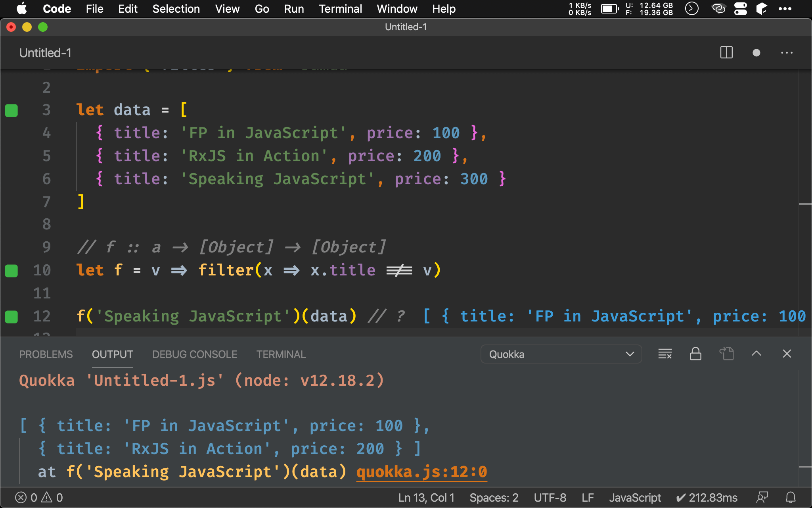Click the Quokka copy output icon

(727, 354)
